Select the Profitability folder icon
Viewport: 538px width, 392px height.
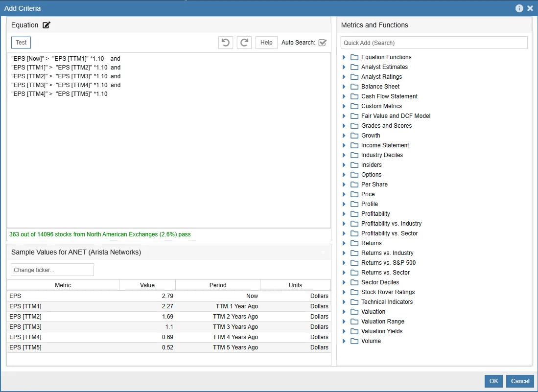(x=354, y=214)
